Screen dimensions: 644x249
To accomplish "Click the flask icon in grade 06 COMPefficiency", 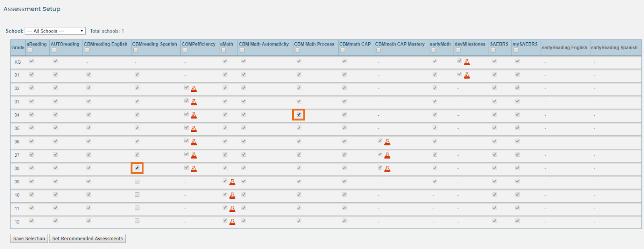I will coord(194,142).
